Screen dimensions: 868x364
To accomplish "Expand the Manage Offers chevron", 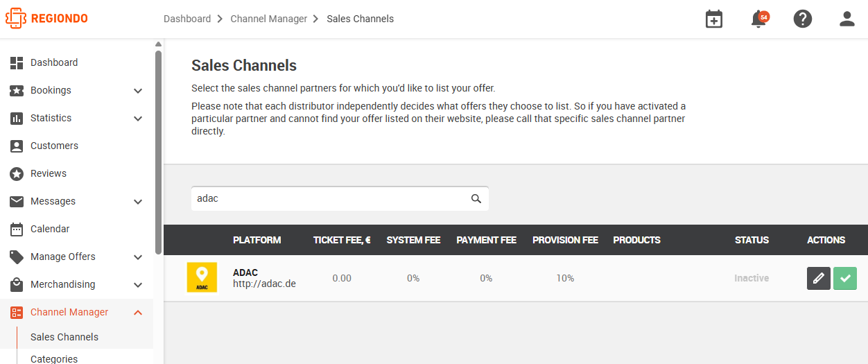I will click(138, 257).
